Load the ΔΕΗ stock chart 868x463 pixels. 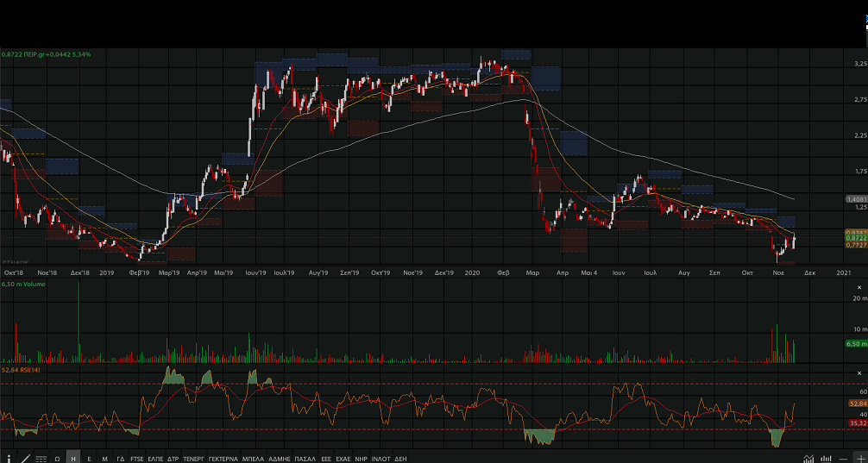(x=400, y=458)
